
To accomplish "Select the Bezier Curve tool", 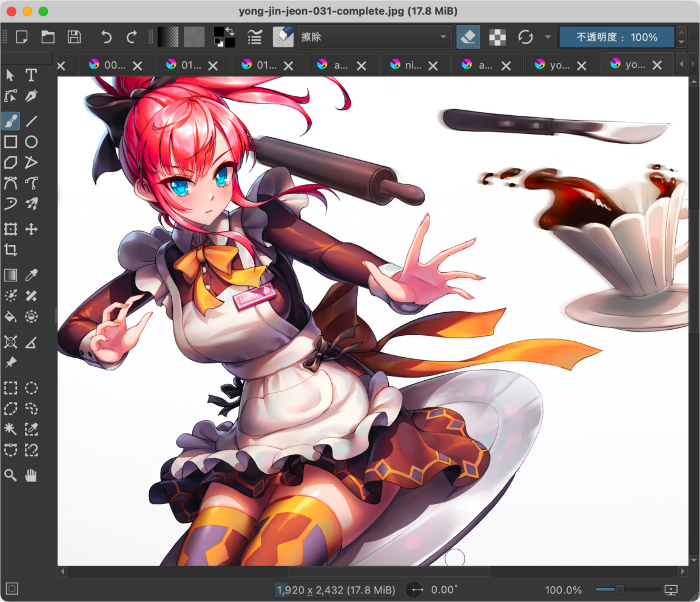I will [10, 183].
